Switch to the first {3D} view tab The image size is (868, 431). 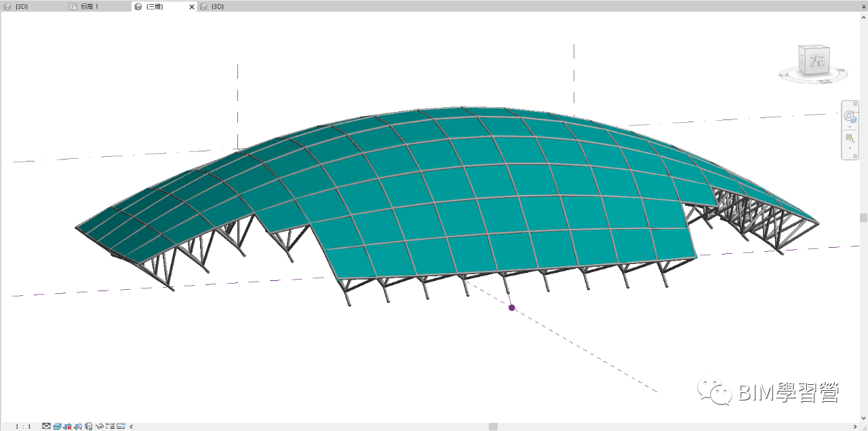[x=21, y=6]
